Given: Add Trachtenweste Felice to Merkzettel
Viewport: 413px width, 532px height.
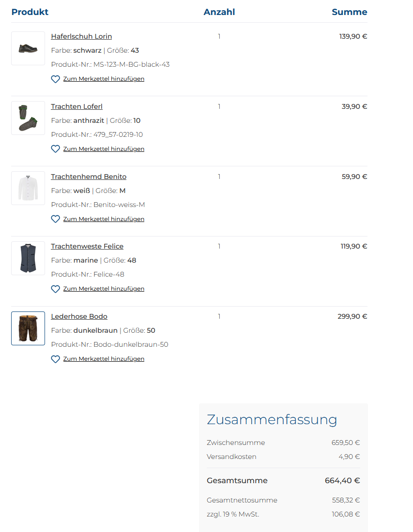Looking at the screenshot, I should coord(104,289).
